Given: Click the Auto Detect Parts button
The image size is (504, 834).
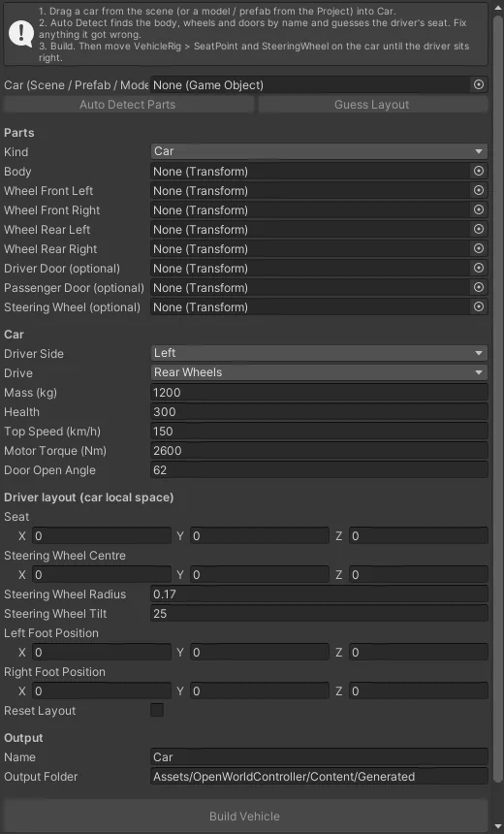Looking at the screenshot, I should 128,105.
